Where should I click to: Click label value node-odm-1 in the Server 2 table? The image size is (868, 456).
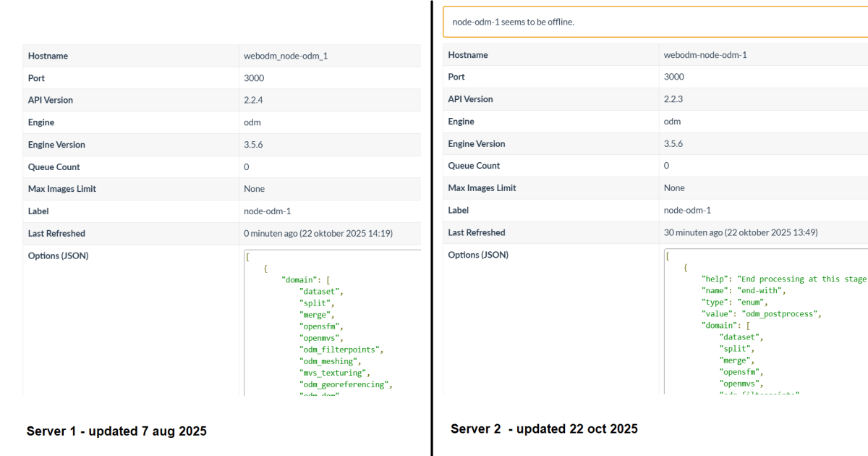pos(688,211)
